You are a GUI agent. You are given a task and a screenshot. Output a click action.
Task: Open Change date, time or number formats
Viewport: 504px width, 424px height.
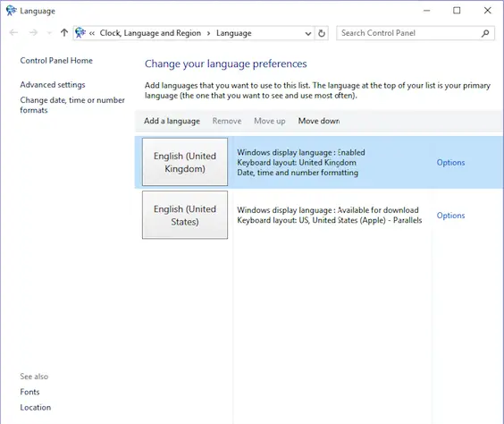tap(72, 105)
